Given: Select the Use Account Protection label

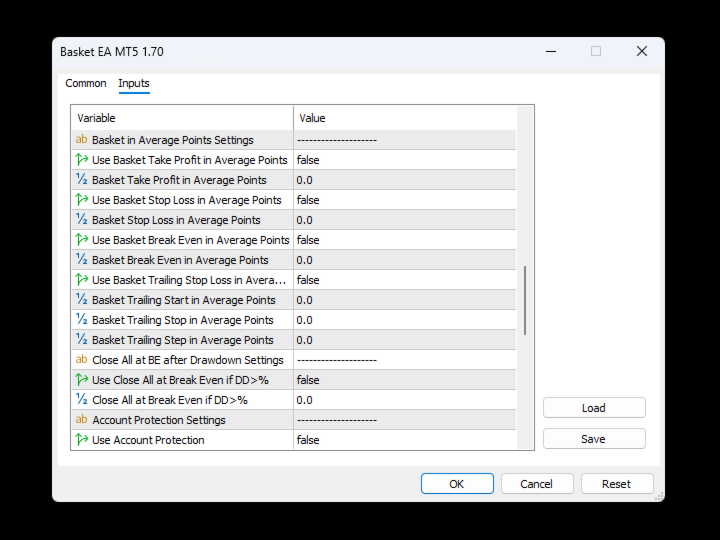Looking at the screenshot, I should coord(148,440).
